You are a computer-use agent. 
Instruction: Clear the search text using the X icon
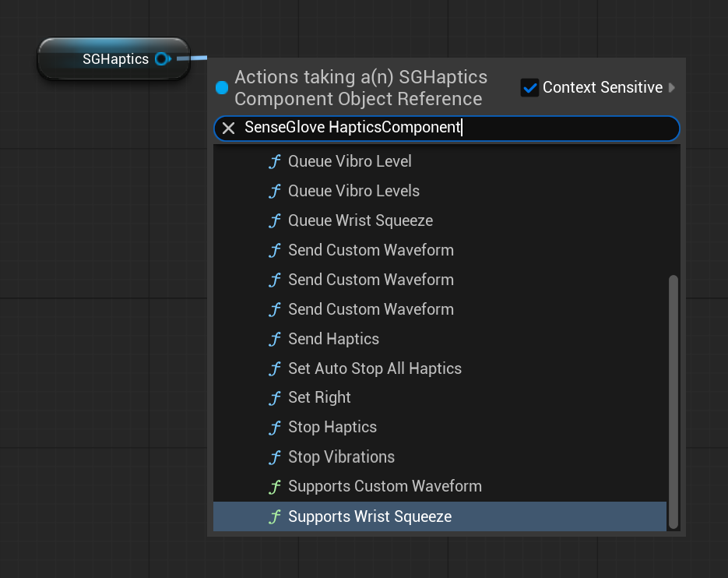227,128
